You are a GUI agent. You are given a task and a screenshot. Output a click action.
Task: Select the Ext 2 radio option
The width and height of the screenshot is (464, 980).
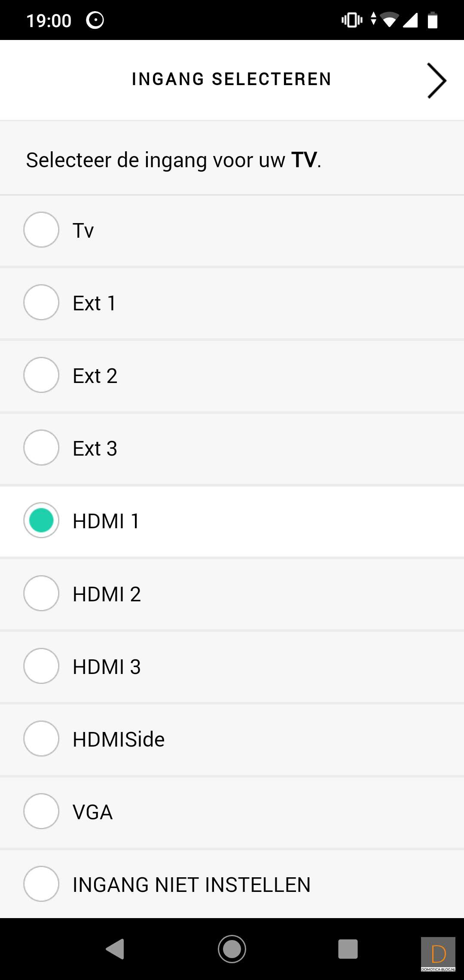[41, 375]
